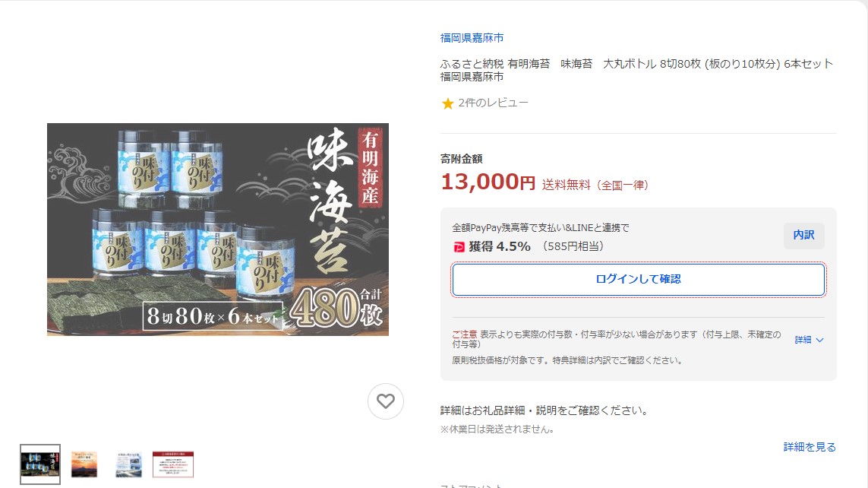868x488 pixels.
Task: Select the second sunset thumbnail
Action: 84,464
